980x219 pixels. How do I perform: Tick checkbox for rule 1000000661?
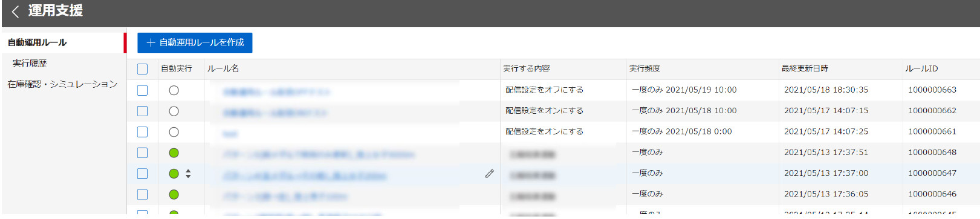pyautogui.click(x=142, y=132)
